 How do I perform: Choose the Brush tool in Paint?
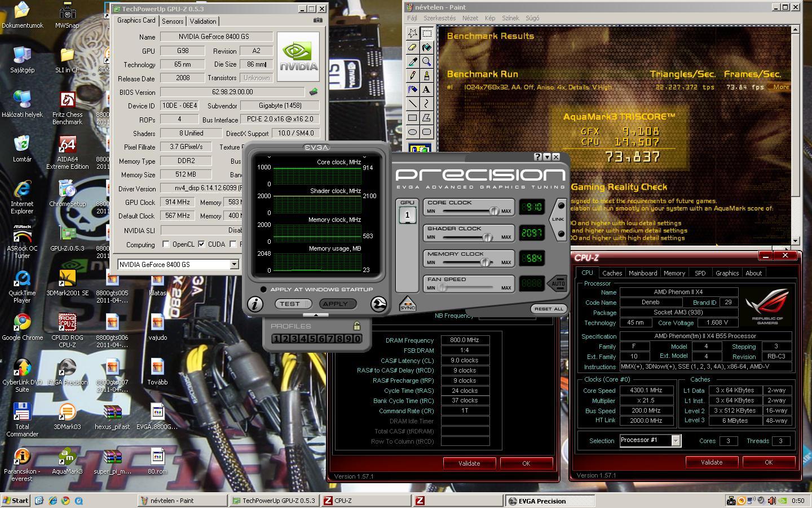[x=427, y=76]
